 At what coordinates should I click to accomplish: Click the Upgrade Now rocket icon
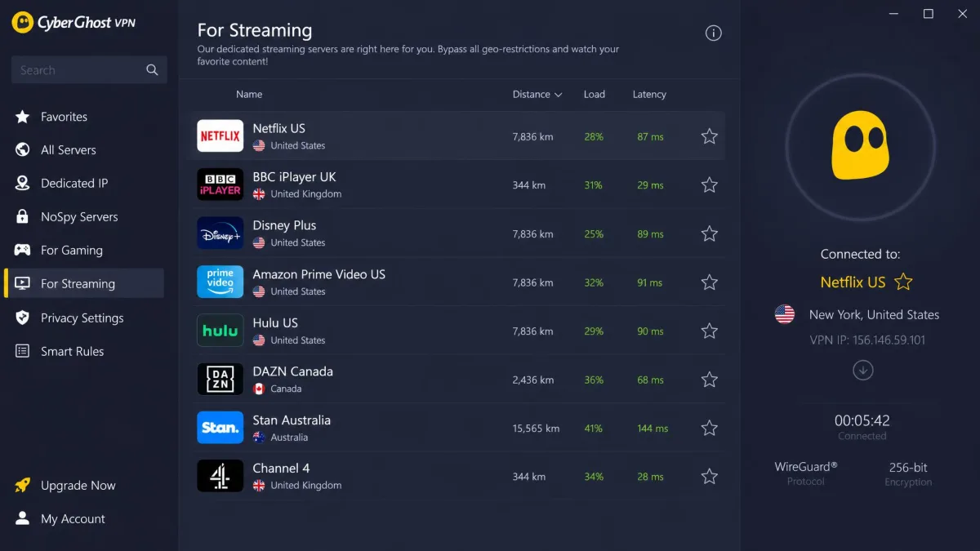coord(23,485)
